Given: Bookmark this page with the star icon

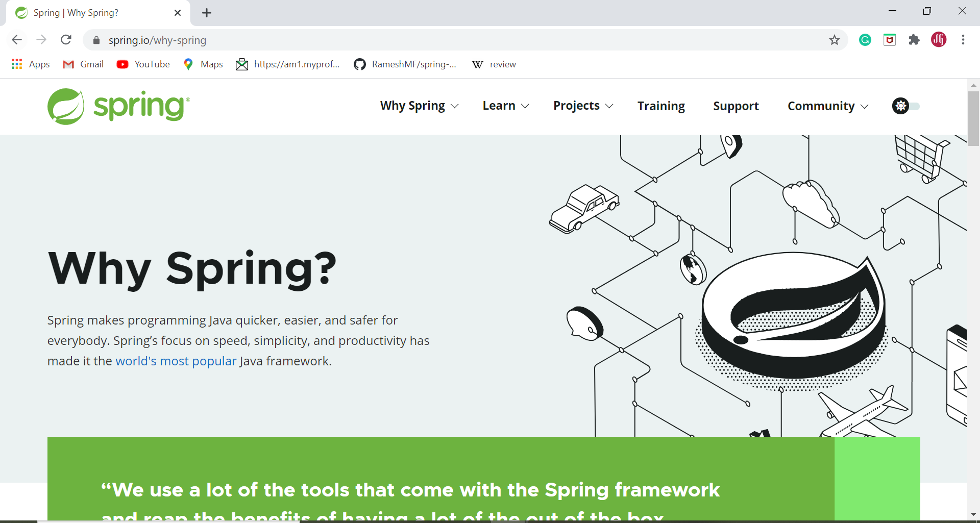Looking at the screenshot, I should click(x=835, y=40).
